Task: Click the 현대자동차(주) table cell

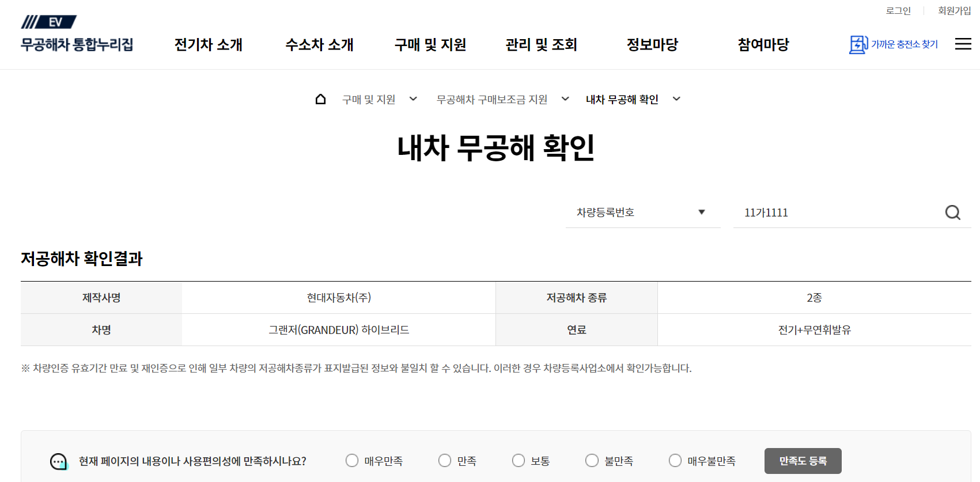Action: [x=339, y=298]
